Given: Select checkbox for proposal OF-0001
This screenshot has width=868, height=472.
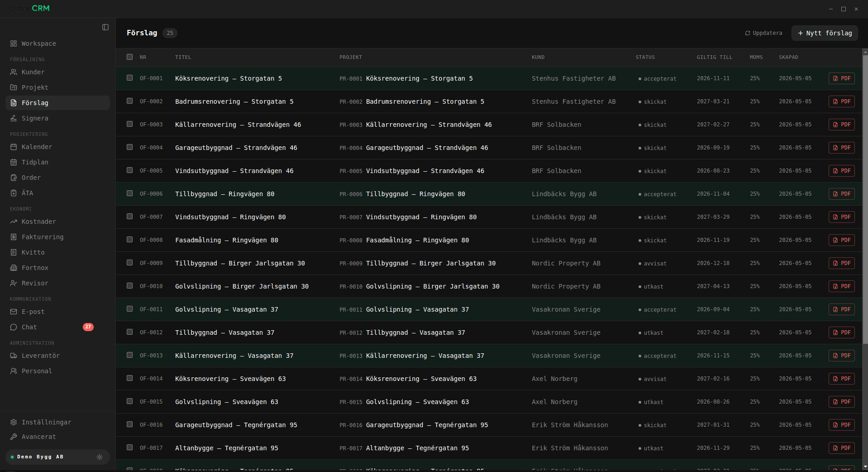Looking at the screenshot, I should tap(130, 78).
